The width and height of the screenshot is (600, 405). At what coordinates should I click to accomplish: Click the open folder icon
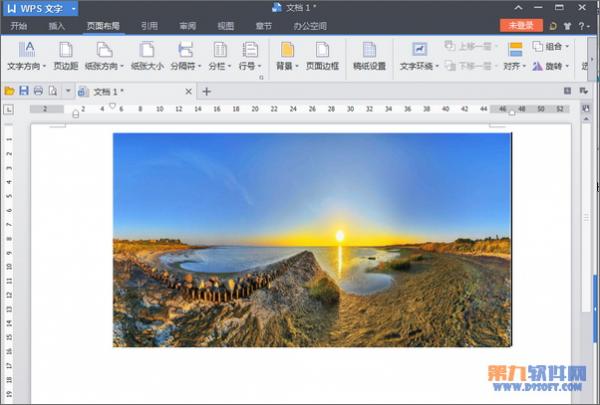(10, 91)
